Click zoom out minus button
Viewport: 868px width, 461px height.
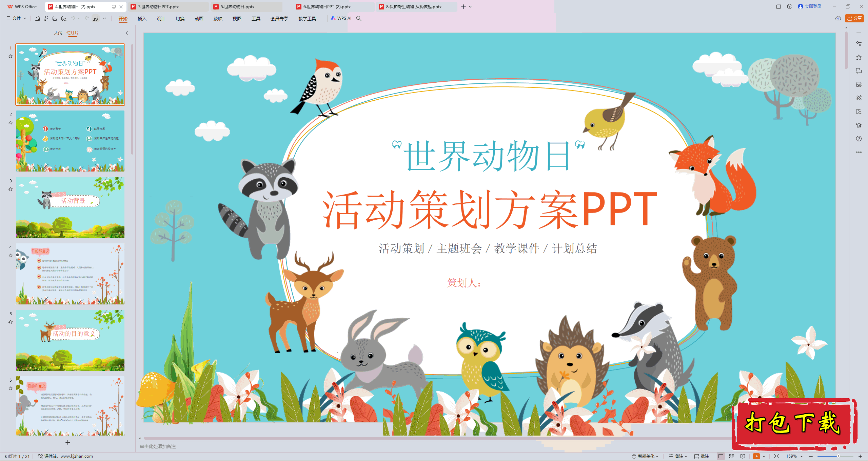click(x=811, y=456)
